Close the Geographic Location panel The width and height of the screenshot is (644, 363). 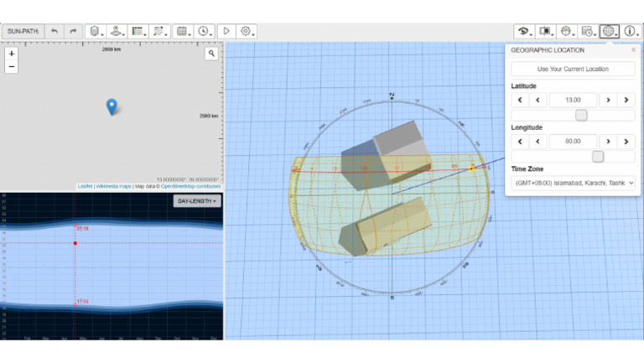[x=633, y=49]
